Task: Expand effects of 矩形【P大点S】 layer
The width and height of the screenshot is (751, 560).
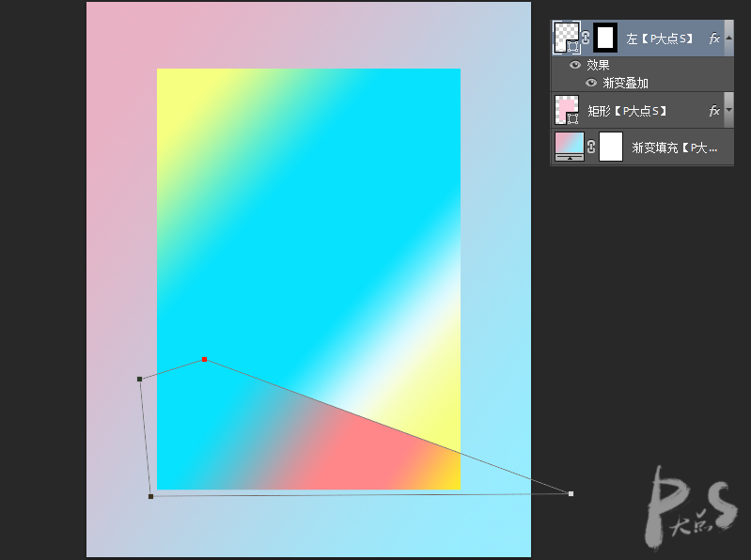Action: 729,110
